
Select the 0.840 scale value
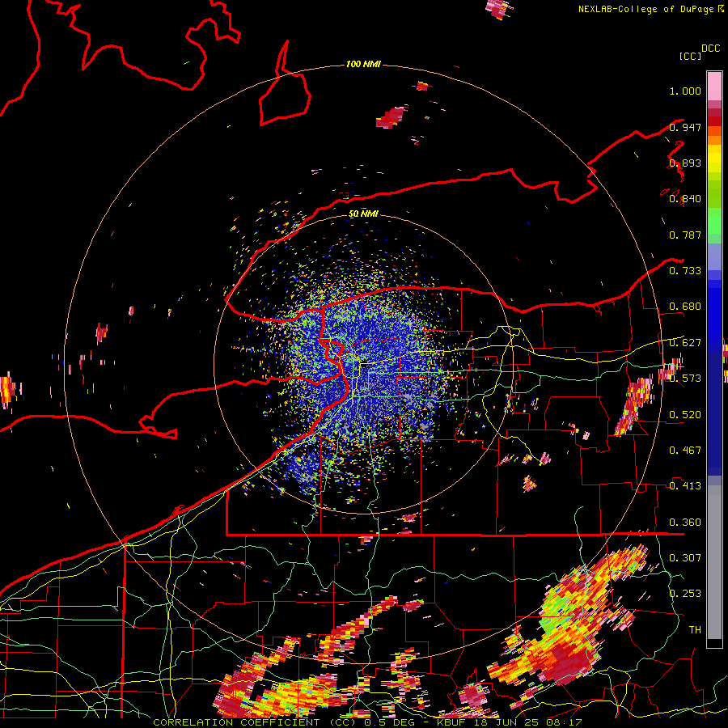point(685,199)
